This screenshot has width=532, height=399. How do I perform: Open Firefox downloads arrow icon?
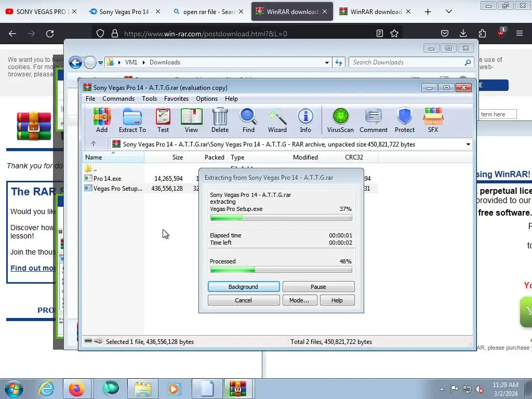[x=463, y=33]
